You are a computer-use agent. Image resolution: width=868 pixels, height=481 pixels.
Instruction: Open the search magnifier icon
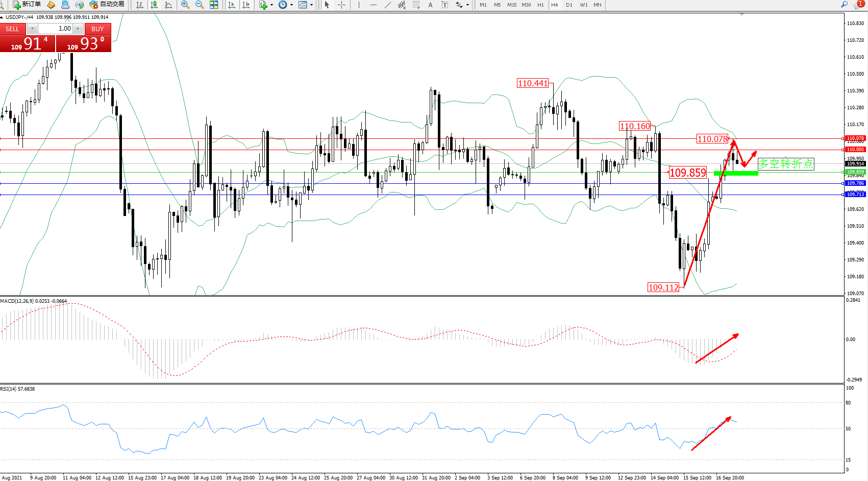844,5
